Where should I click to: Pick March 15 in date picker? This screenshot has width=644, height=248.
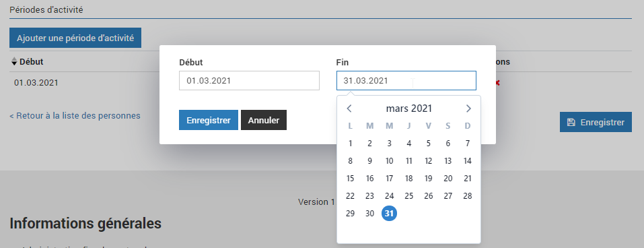[x=350, y=179]
